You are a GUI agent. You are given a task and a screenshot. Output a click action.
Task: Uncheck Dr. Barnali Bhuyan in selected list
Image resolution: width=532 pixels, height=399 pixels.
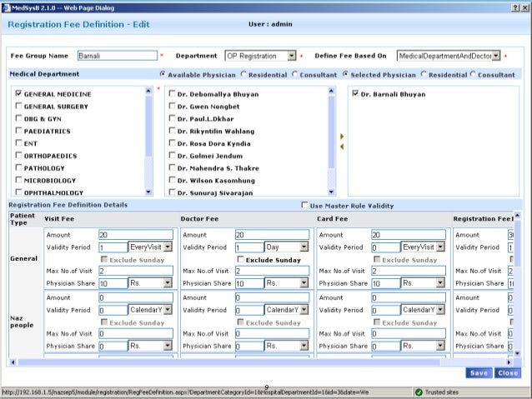[355, 93]
